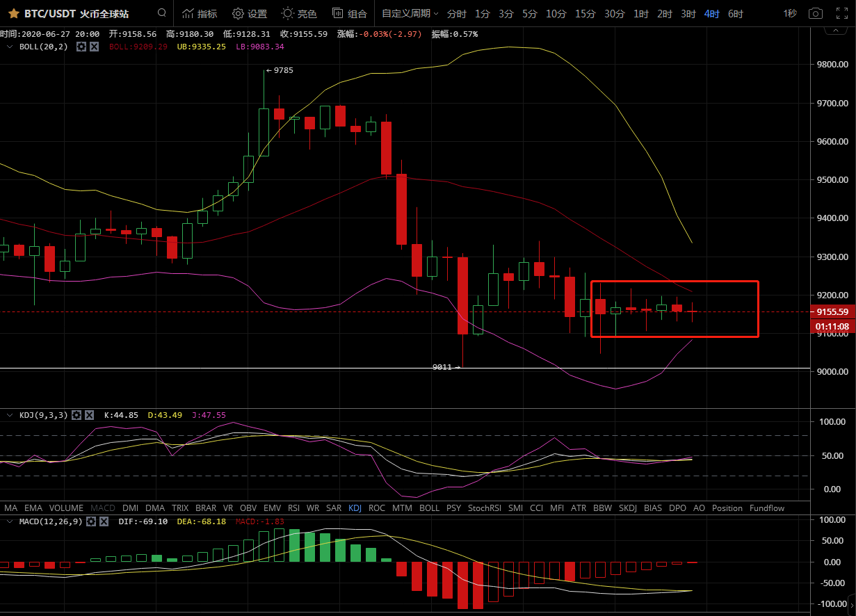This screenshot has width=856, height=616.
Task: Open the symbol search magnifier
Action: point(162,13)
